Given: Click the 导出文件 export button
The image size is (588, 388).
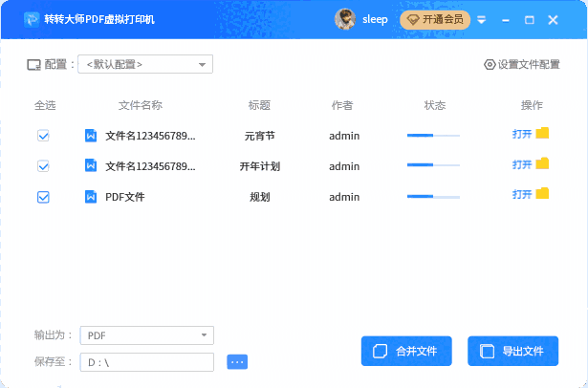Looking at the screenshot, I should 513,351.
